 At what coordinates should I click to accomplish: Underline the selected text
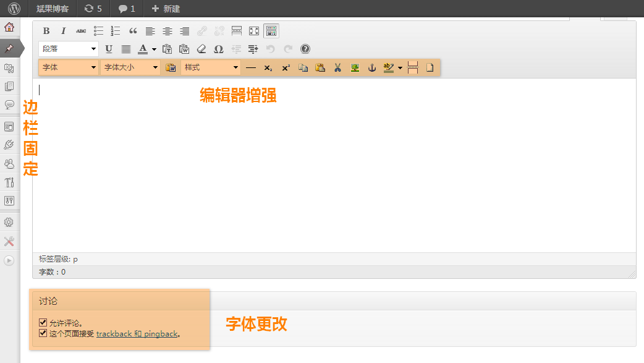[109, 49]
